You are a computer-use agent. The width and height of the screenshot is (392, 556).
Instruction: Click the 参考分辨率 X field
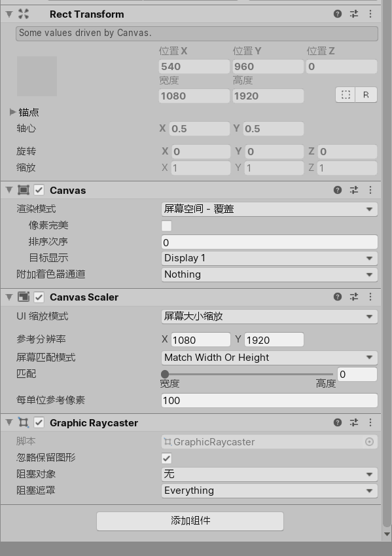click(201, 340)
